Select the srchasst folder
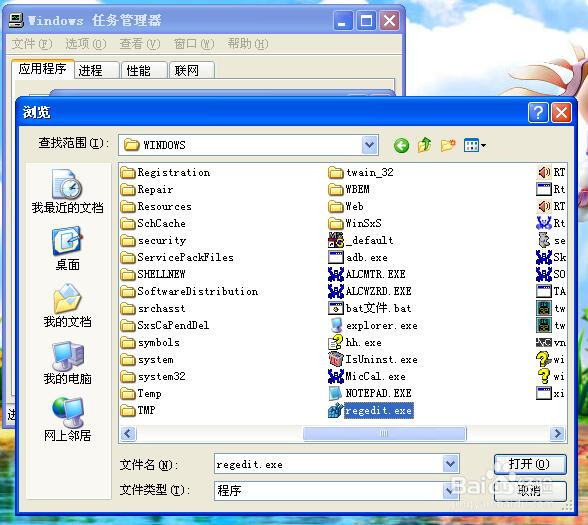 (x=153, y=308)
